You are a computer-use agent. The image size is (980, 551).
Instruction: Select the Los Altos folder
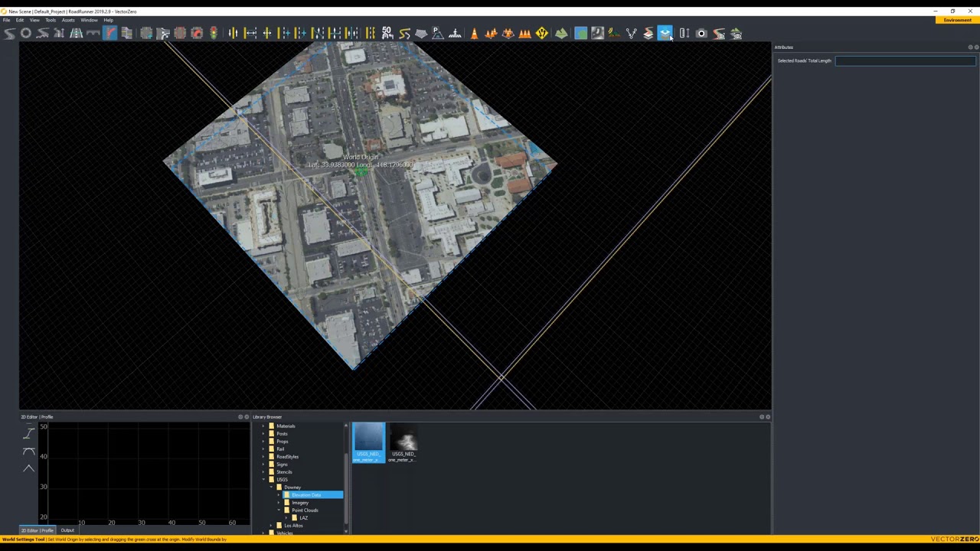click(x=293, y=526)
